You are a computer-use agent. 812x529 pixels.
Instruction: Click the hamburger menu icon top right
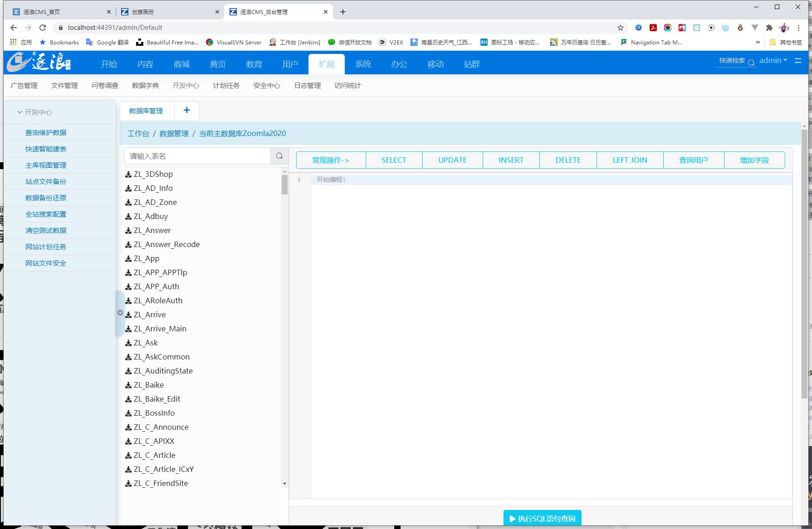point(798,60)
